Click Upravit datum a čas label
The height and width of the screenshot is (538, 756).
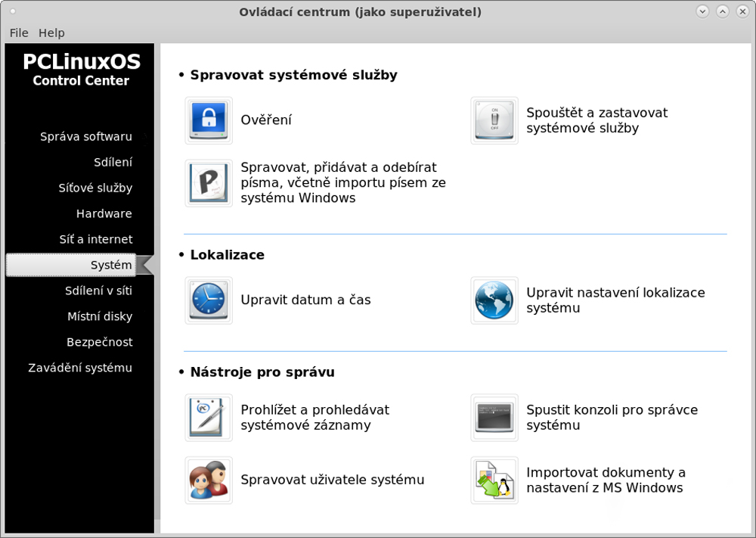click(x=305, y=300)
